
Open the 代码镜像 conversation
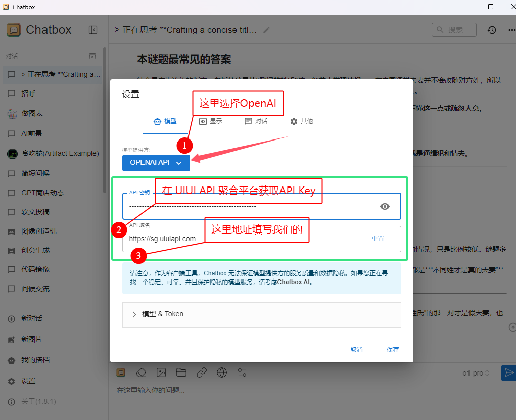pos(53,269)
